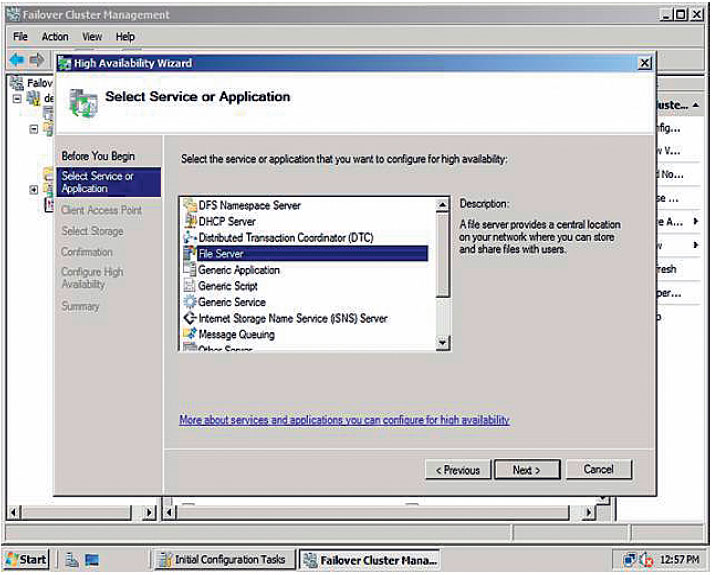Go to Before You Begin step
The image size is (713, 575).
pos(97,157)
